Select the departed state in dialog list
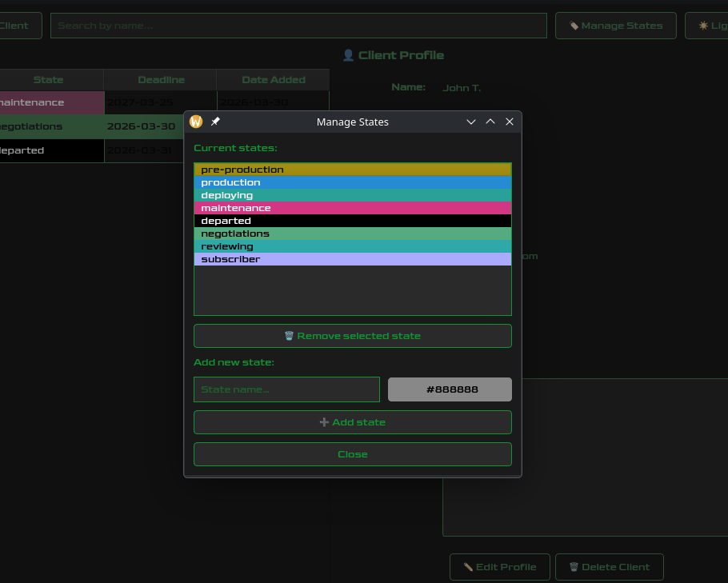Image resolution: width=728 pixels, height=583 pixels. click(352, 221)
